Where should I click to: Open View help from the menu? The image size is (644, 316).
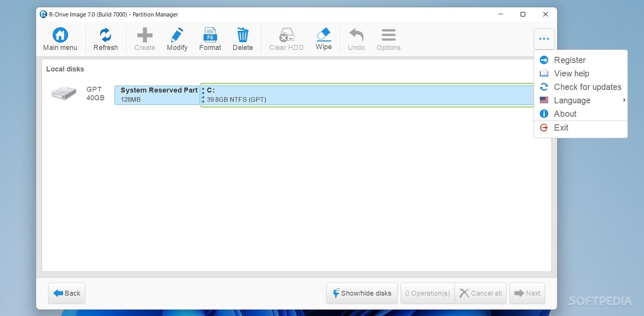tap(581, 73)
